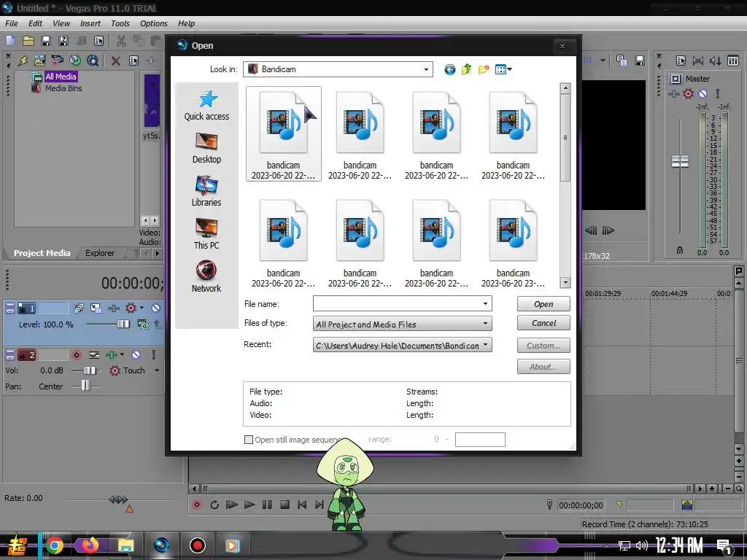
Task: Open the Tools menu
Action: click(x=120, y=23)
